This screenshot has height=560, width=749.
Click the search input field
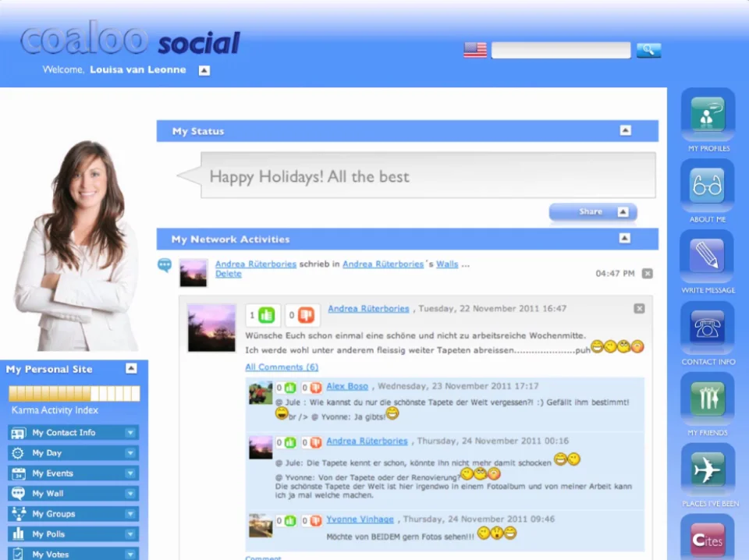tap(561, 50)
